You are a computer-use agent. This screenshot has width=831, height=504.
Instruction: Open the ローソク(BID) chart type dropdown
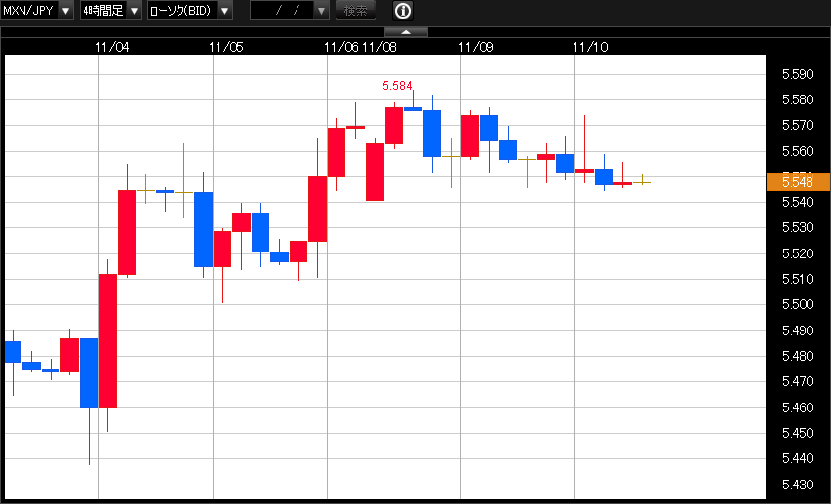coord(190,11)
